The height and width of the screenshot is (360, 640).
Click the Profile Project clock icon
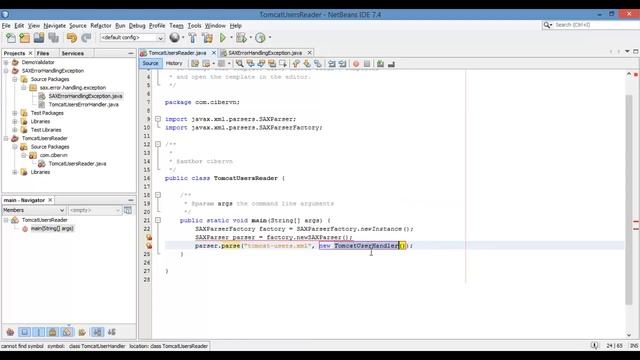[260, 38]
